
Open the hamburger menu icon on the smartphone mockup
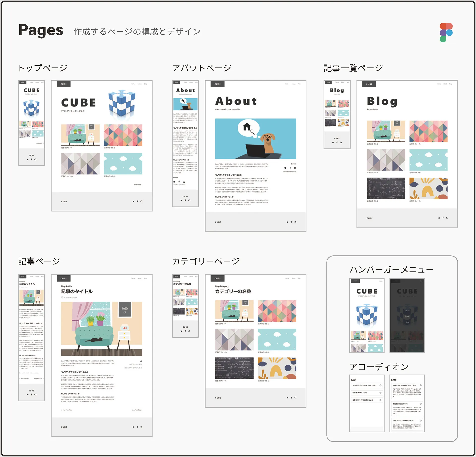(x=381, y=281)
